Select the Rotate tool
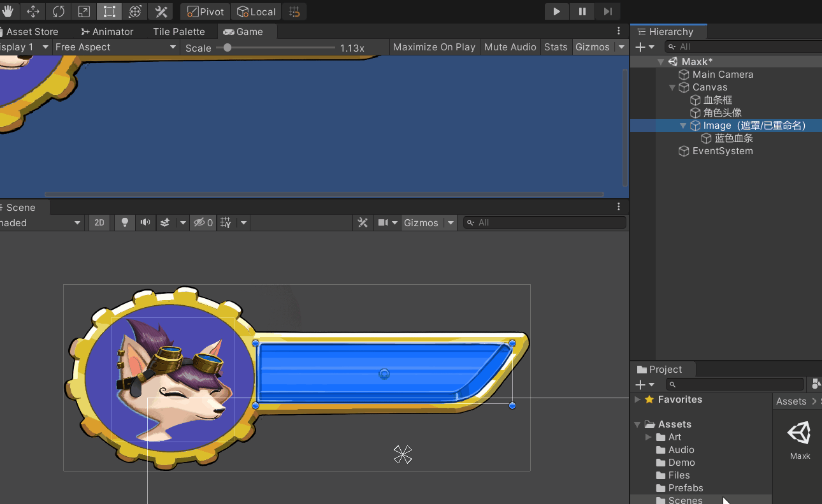Screen dimensions: 822x504 point(58,11)
